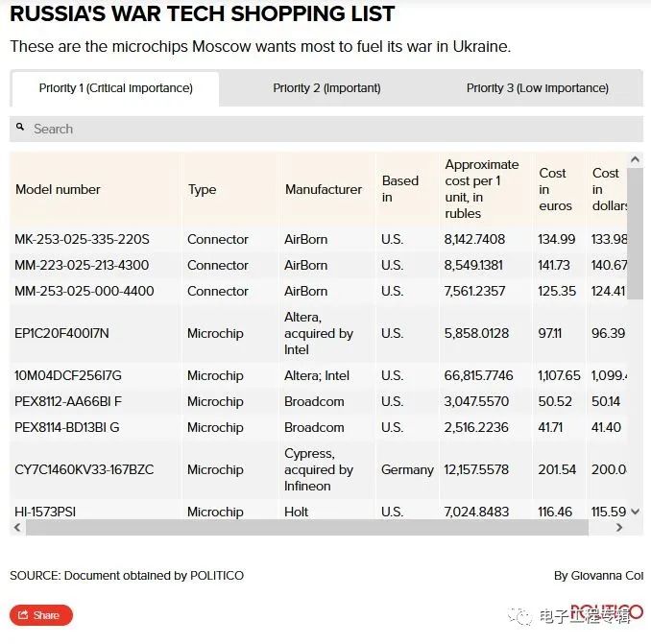Viewport: 651px width, 644px height.
Task: Select the MK-253-025-335-220S row
Action: tap(319, 239)
